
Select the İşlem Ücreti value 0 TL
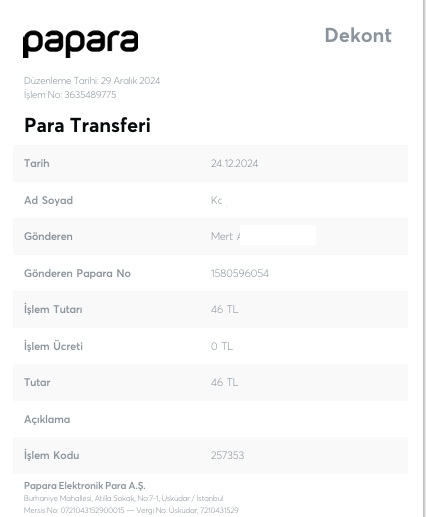222,346
